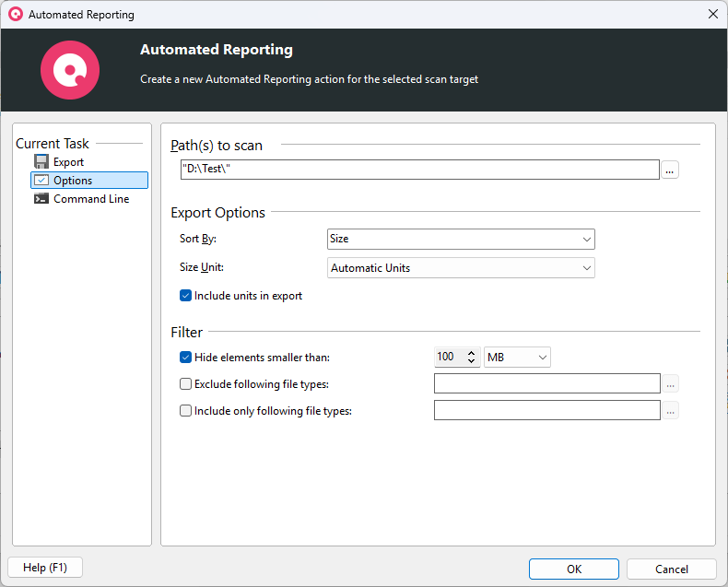Browse for path to scan with ellipsis button
Viewport: 728px width, 587px height.
point(670,170)
